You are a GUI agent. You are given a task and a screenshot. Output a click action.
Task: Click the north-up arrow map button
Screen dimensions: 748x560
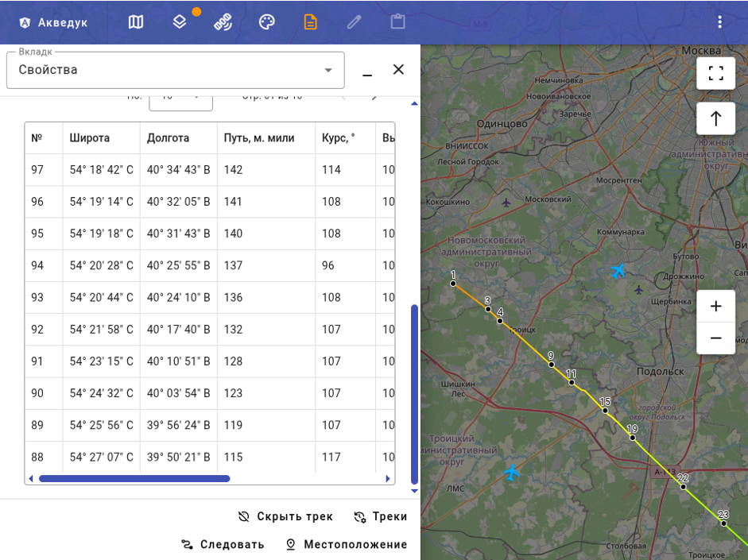tap(715, 118)
